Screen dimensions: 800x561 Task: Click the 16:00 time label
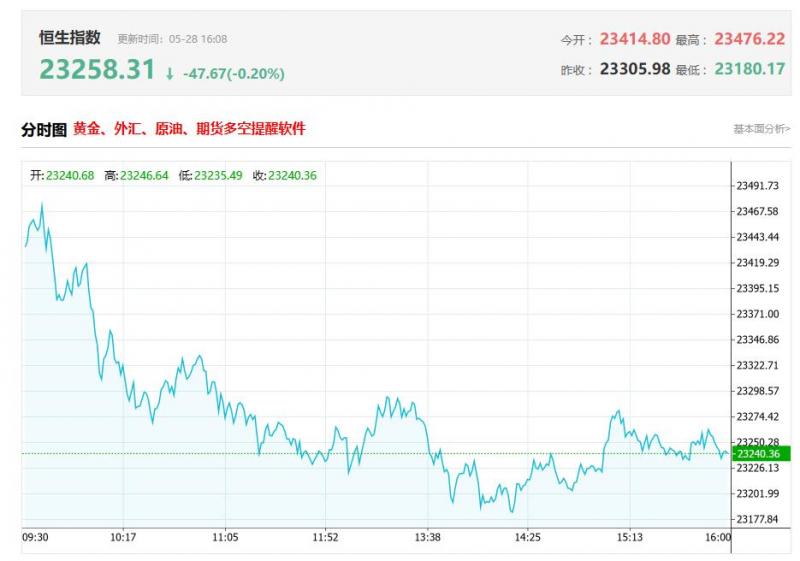pos(718,537)
